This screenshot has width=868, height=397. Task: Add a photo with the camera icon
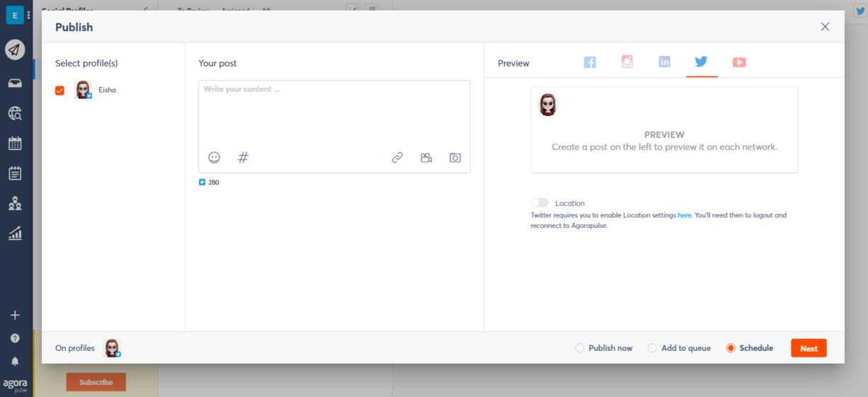pyautogui.click(x=455, y=158)
